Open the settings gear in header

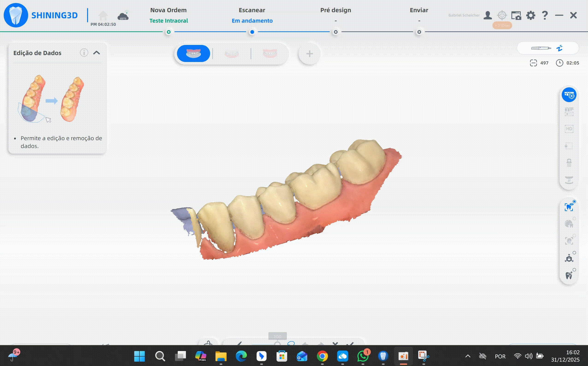click(530, 15)
